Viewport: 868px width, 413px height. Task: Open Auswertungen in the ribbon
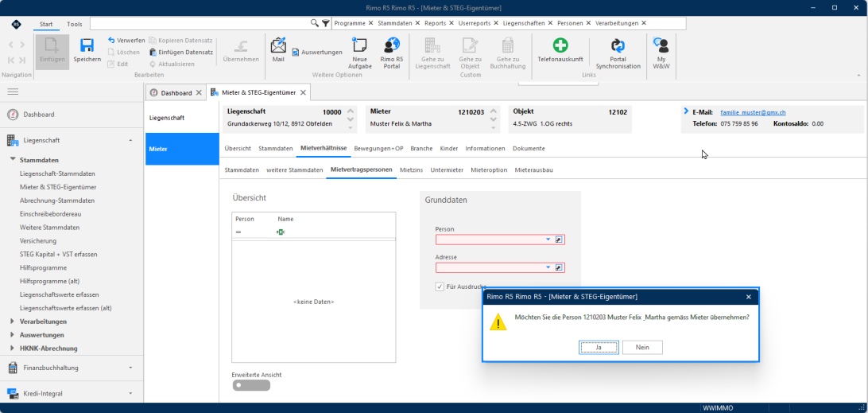coord(317,52)
